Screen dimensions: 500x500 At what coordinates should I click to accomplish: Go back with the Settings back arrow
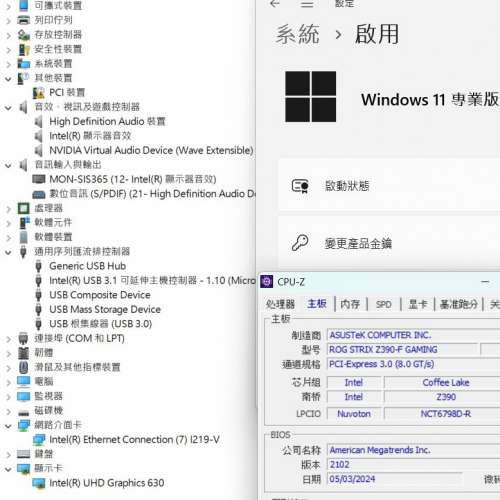pos(275,4)
